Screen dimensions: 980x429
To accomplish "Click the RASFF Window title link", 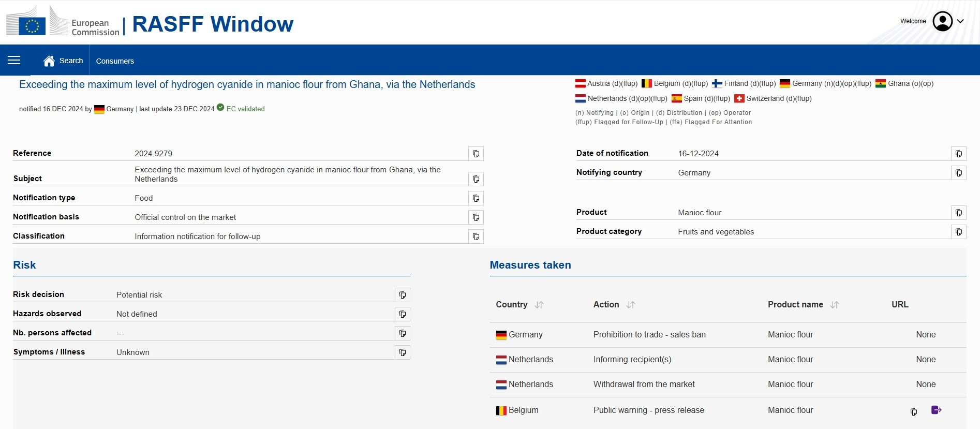I will pos(213,24).
